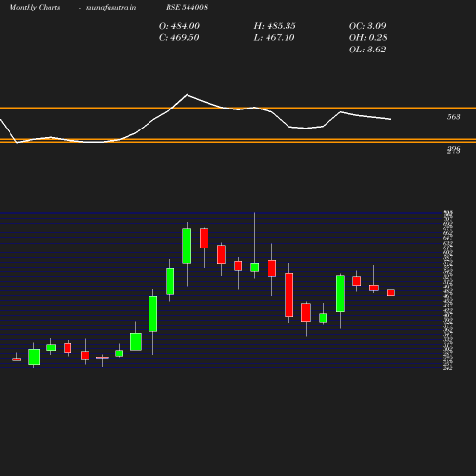Click the large red candle after the long-wick series
The width and height of the screenshot is (476, 476).
(x=289, y=295)
